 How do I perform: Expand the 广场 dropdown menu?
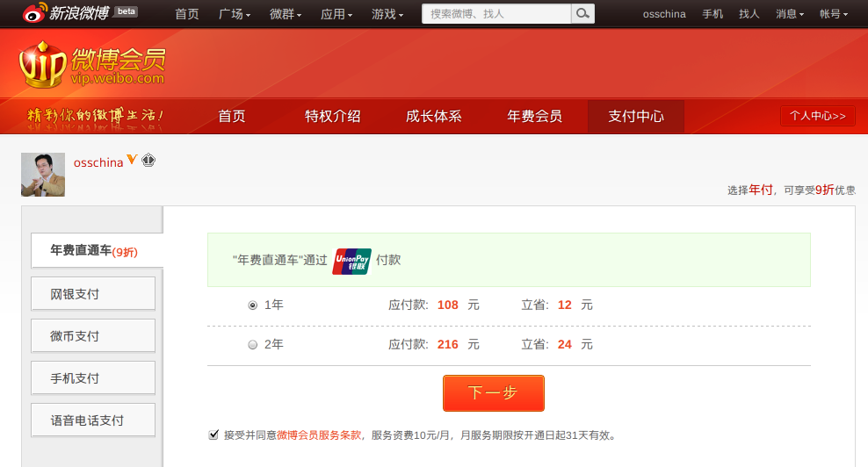point(235,14)
